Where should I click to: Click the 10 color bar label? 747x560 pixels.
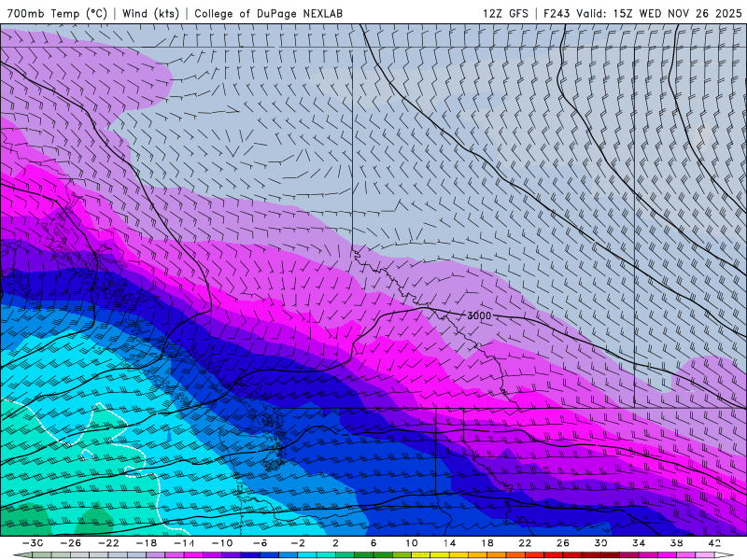tap(412, 543)
